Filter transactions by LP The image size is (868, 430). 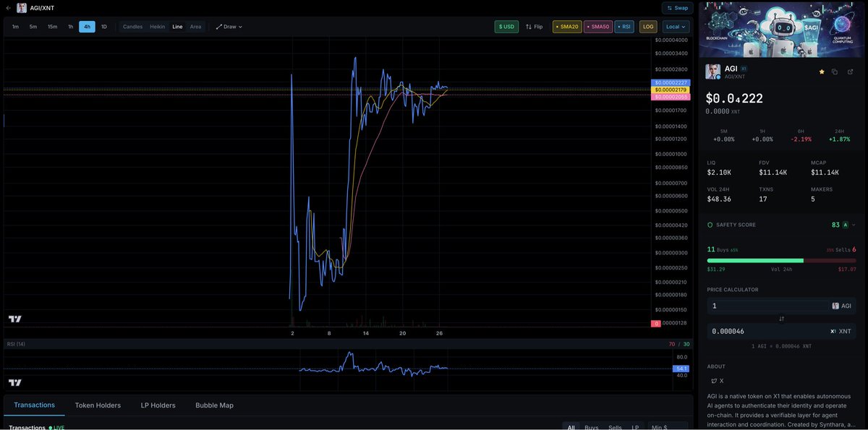point(636,427)
